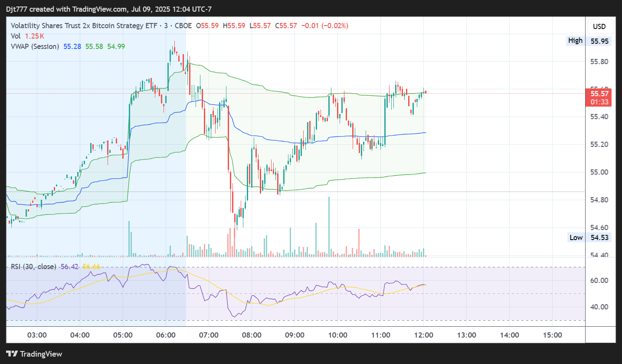Select the Vol indicator label

click(x=16, y=36)
